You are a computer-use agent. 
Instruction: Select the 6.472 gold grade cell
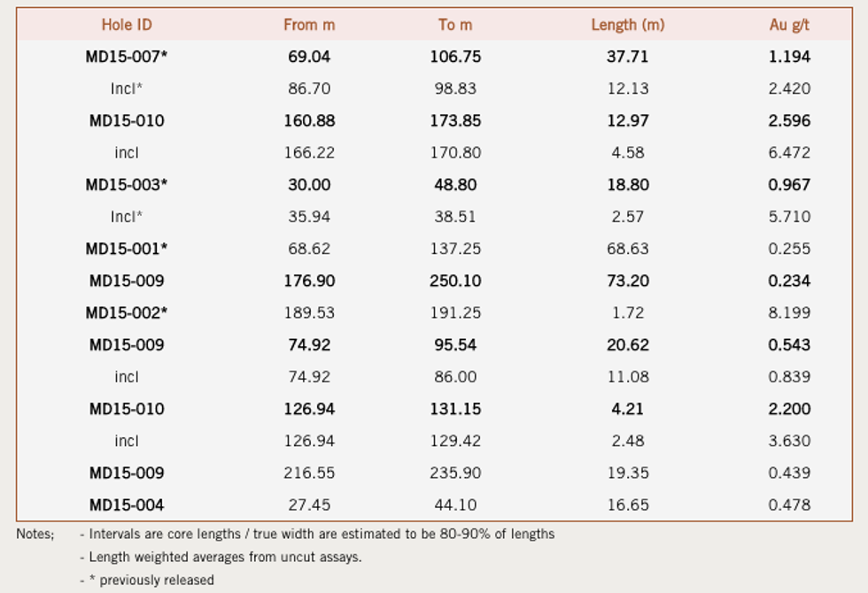point(789,152)
